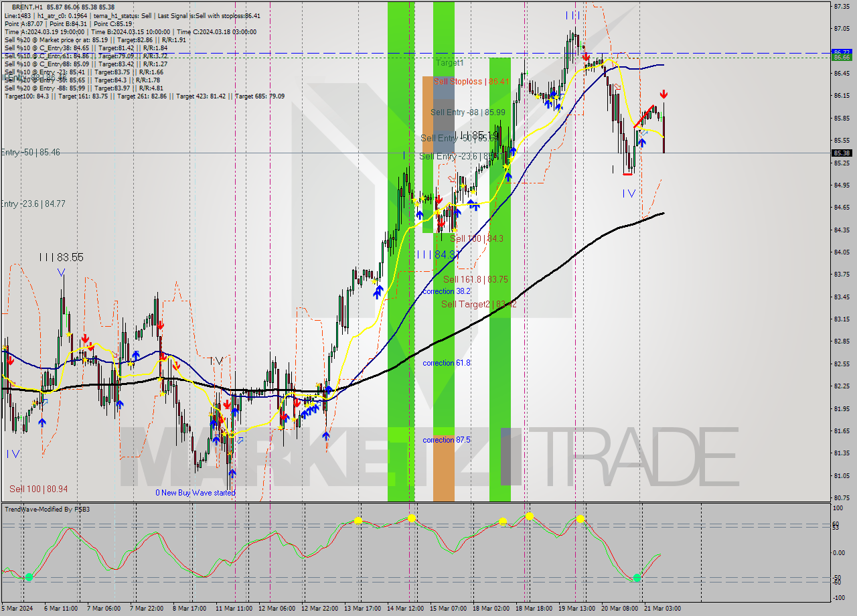857x616 pixels.
Task: Click the 87.35 price axis label
Action: click(x=842, y=6)
